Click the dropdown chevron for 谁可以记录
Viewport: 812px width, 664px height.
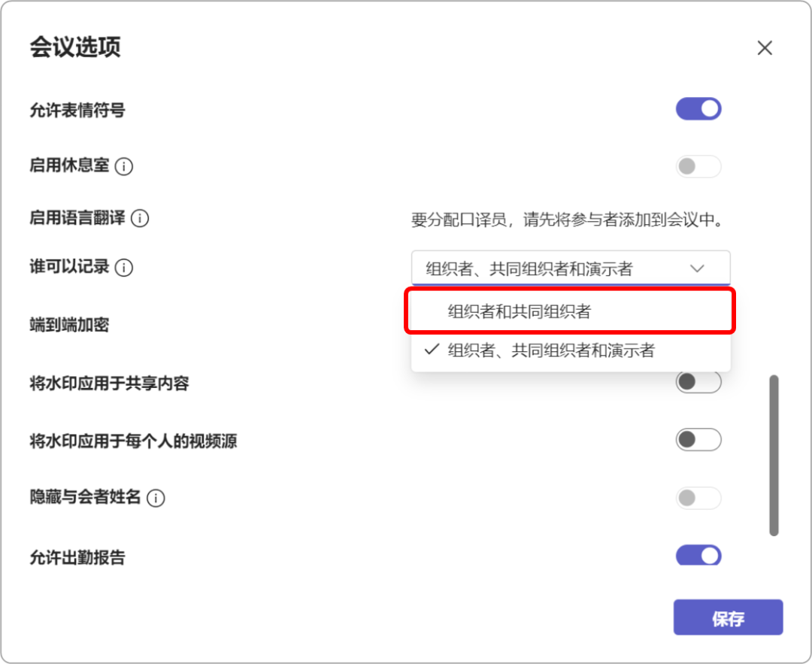coord(697,268)
